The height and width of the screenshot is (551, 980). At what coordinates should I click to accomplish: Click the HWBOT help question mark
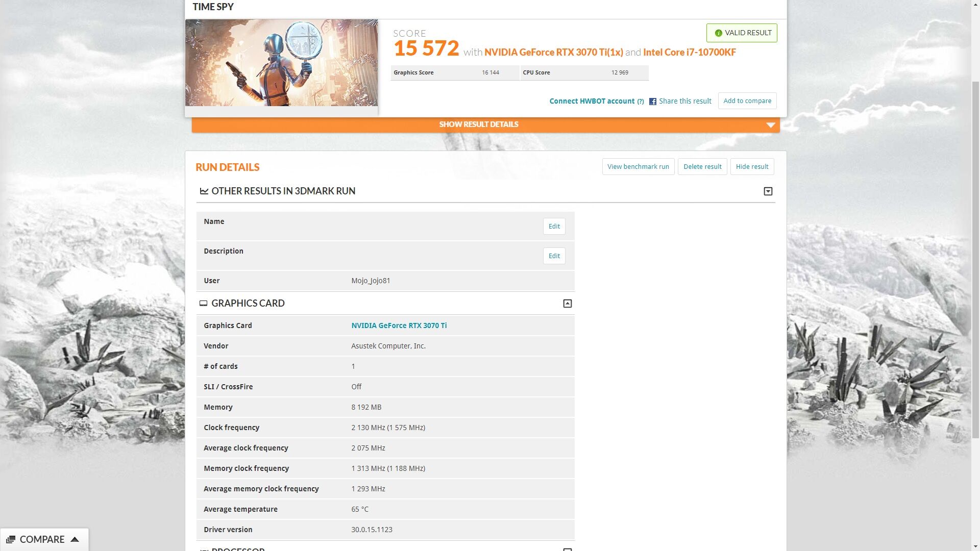(x=640, y=102)
